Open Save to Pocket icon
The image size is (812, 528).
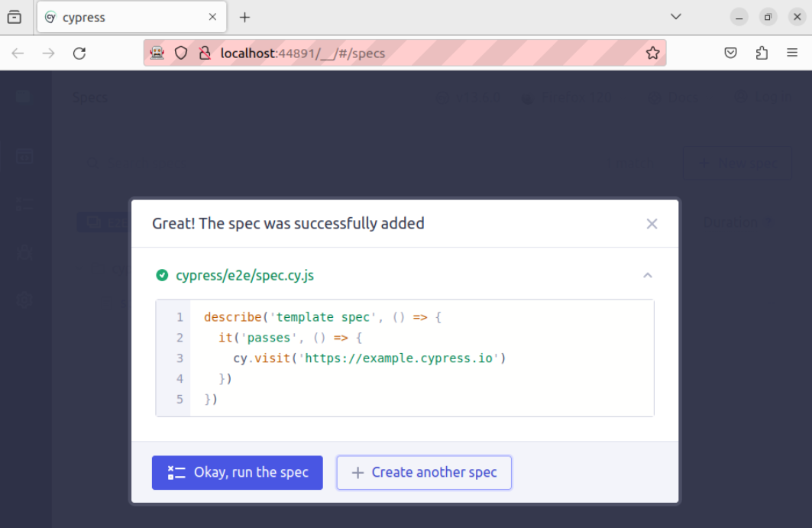pos(730,53)
